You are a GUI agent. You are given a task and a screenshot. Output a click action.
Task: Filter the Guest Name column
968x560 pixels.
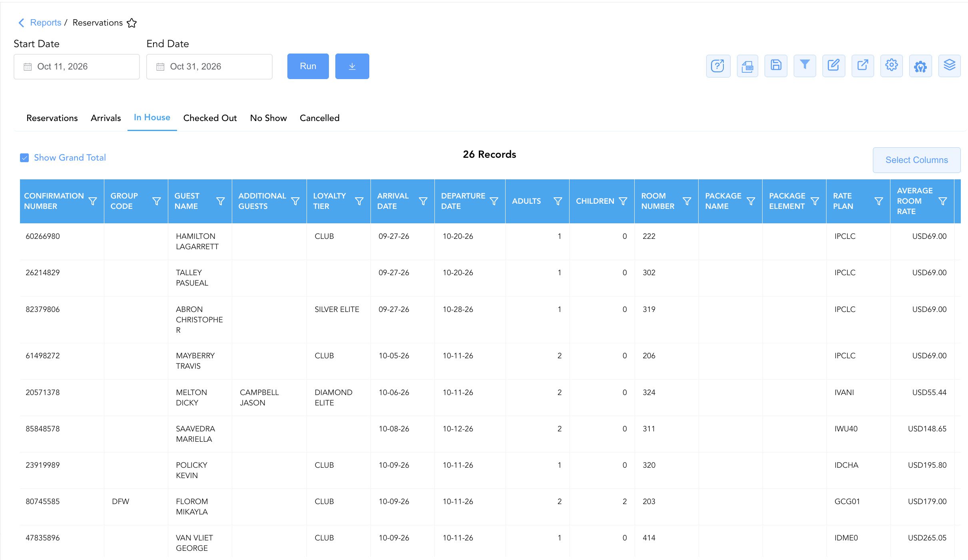coord(221,201)
